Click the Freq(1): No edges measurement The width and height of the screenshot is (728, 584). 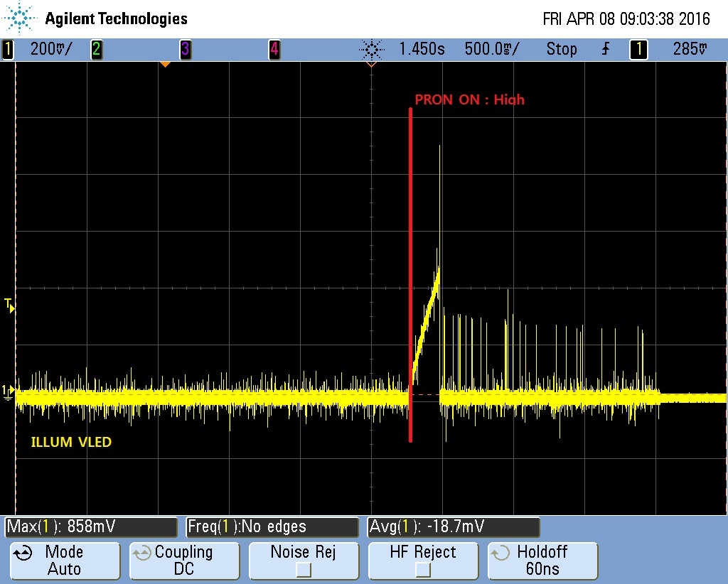272,527
